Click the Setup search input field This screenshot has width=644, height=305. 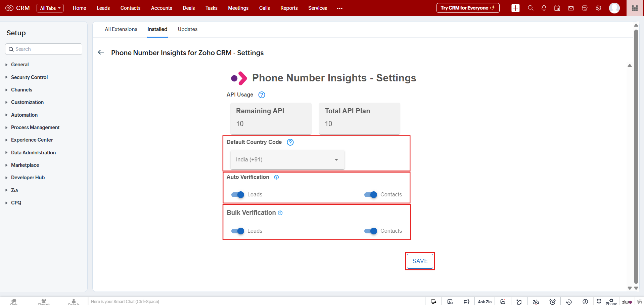coord(44,49)
